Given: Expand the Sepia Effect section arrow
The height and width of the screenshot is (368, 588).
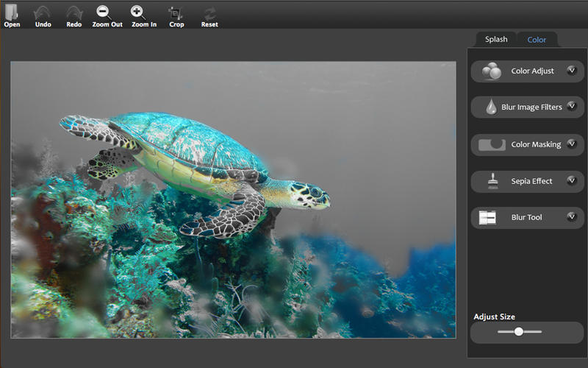Looking at the screenshot, I should [x=571, y=180].
